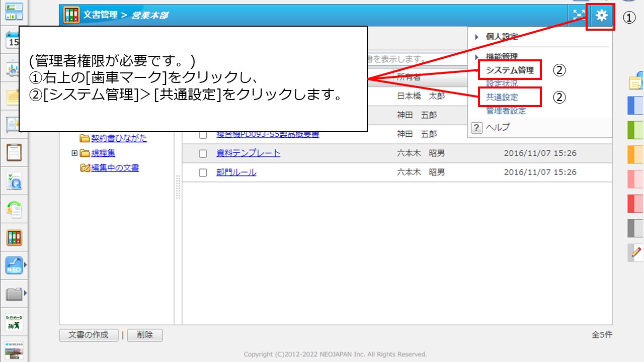The height and width of the screenshot is (362, 644).
Task: Tick checkbox for 複合機PD093-SS製品概要書
Action: (203, 135)
